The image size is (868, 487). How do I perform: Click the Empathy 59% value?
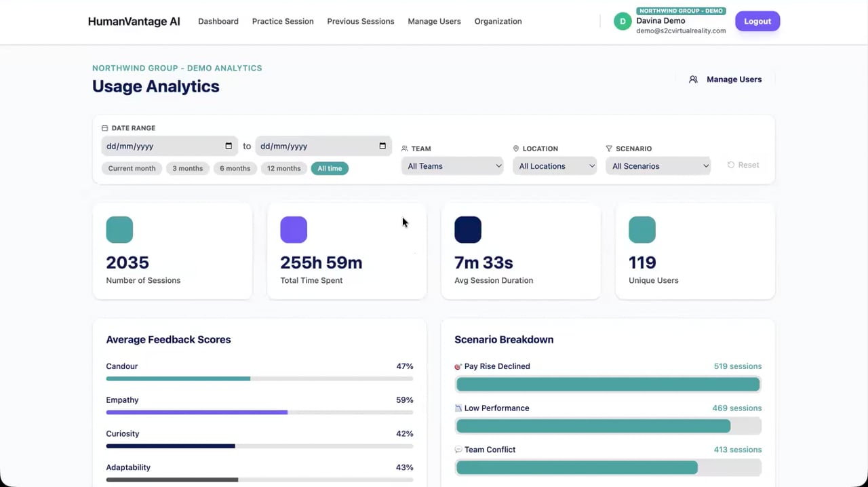click(x=405, y=400)
